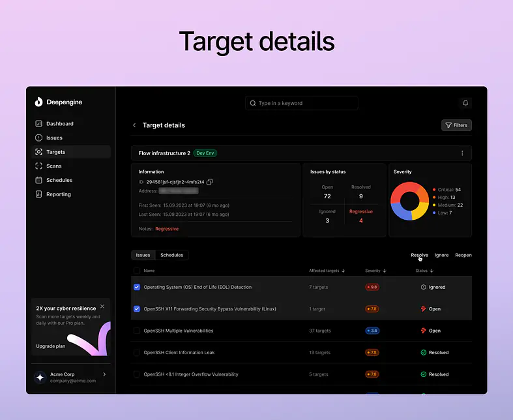Focus the keyword search field

pos(301,103)
